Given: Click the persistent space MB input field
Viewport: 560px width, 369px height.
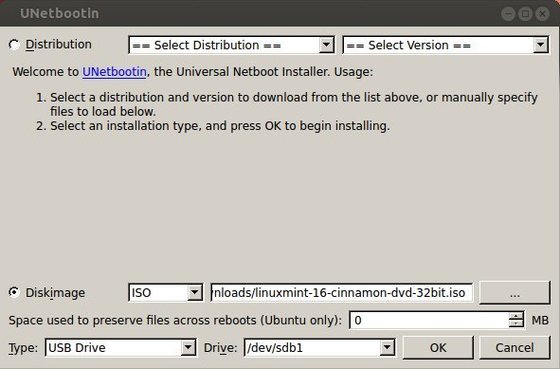Looking at the screenshot, I should click(429, 320).
